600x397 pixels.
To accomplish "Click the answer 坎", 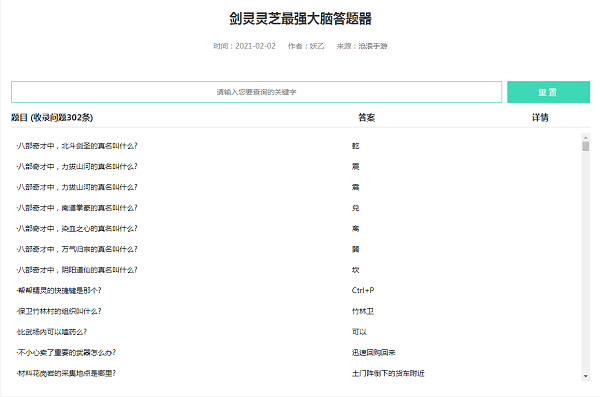I will 355,270.
